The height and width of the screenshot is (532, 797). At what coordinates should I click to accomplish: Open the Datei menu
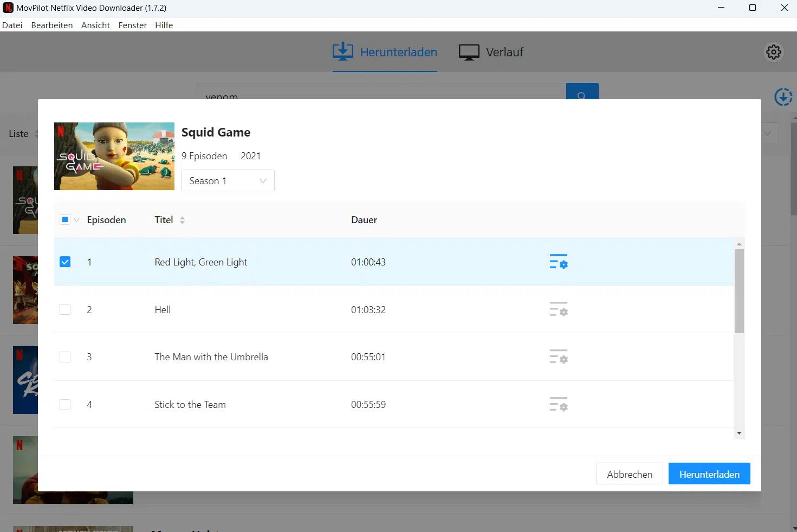click(x=12, y=25)
